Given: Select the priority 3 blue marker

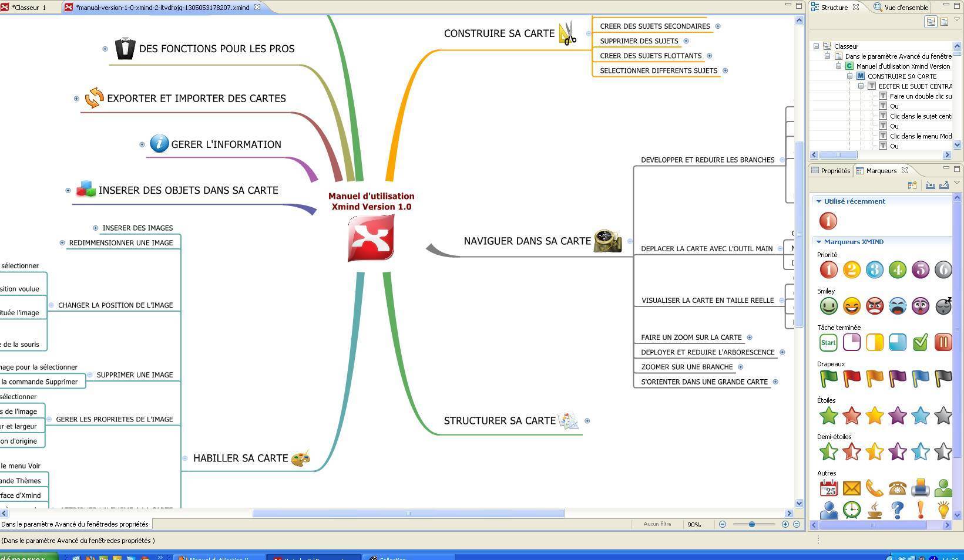Looking at the screenshot, I should click(874, 269).
